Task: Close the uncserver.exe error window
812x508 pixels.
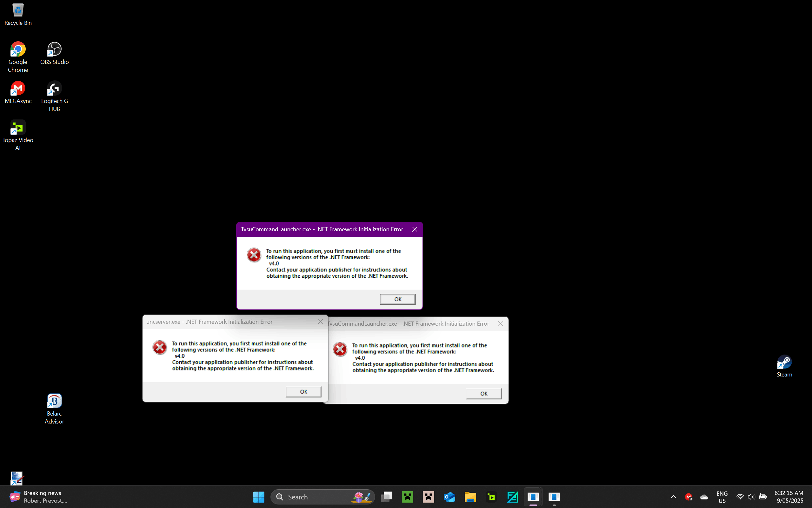Action: (320, 322)
